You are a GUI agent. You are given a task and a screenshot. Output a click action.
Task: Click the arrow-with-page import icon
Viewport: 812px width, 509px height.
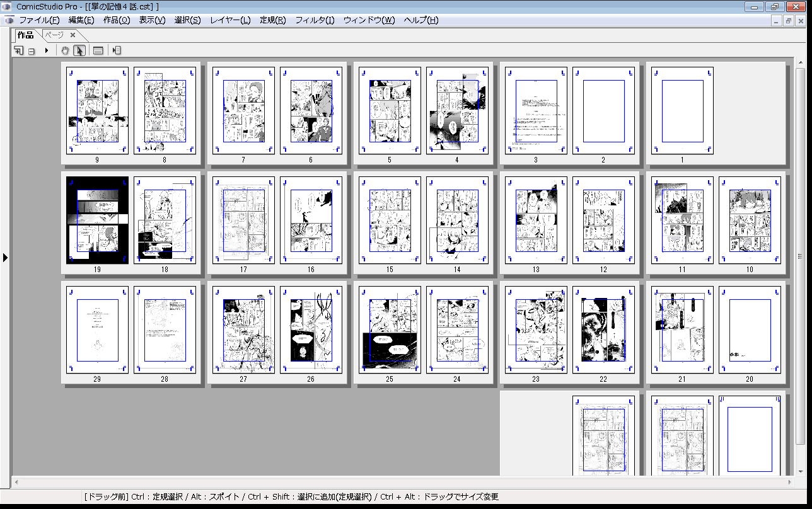tap(117, 50)
